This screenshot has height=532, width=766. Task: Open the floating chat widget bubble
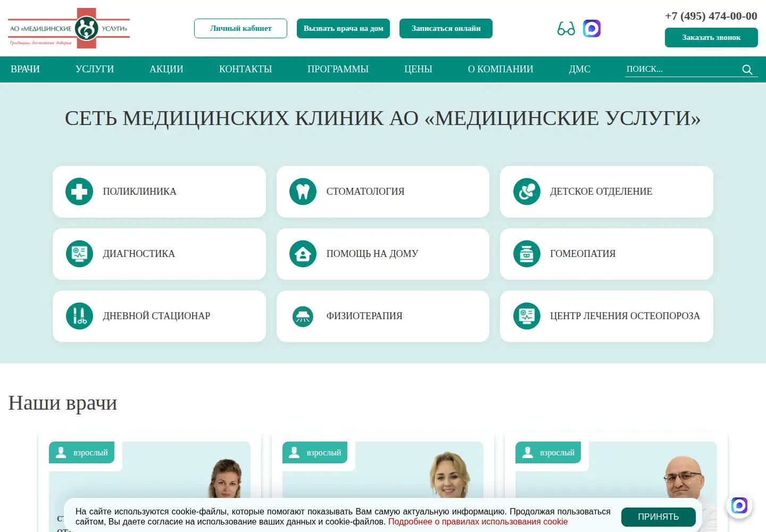pyautogui.click(x=739, y=505)
